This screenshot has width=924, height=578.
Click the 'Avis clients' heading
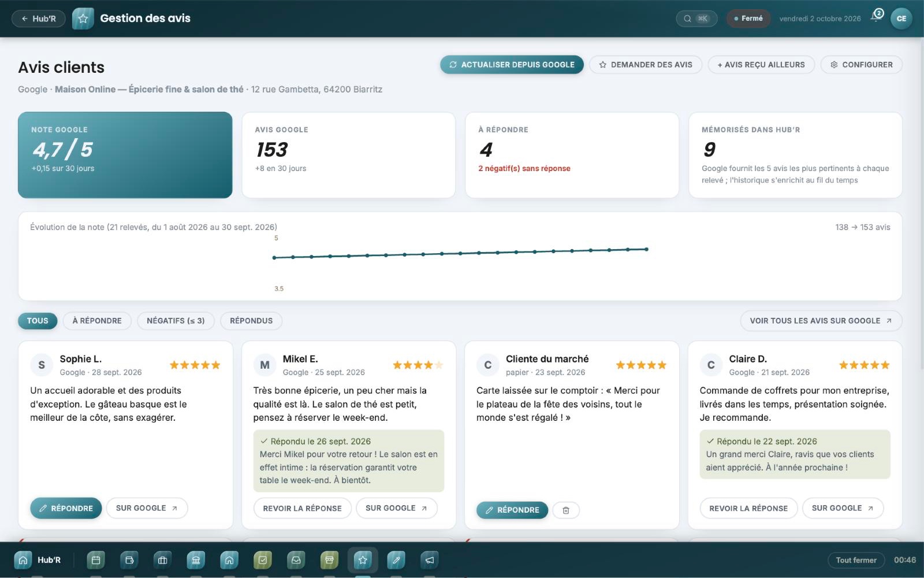tap(61, 68)
